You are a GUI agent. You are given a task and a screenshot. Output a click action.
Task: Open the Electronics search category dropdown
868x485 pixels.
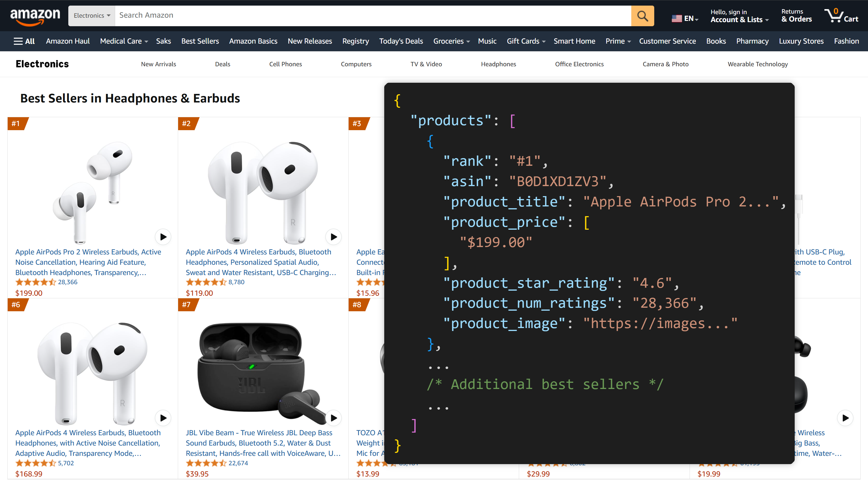pyautogui.click(x=91, y=16)
